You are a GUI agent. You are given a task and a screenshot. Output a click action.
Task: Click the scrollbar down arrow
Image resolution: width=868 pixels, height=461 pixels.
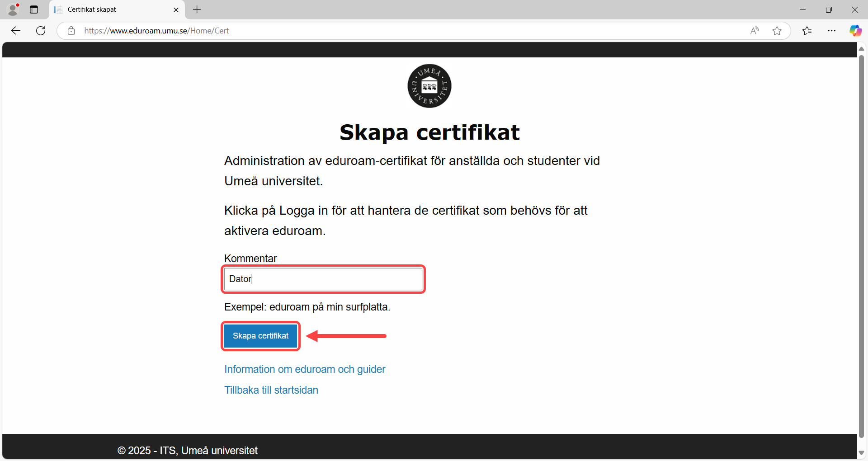[x=861, y=453]
